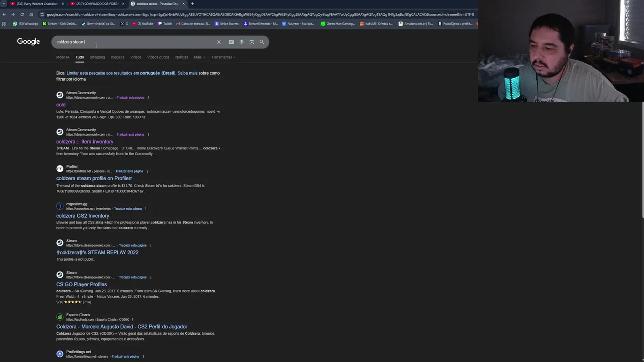
Task: Select the Imagens search tab
Action: 117,57
